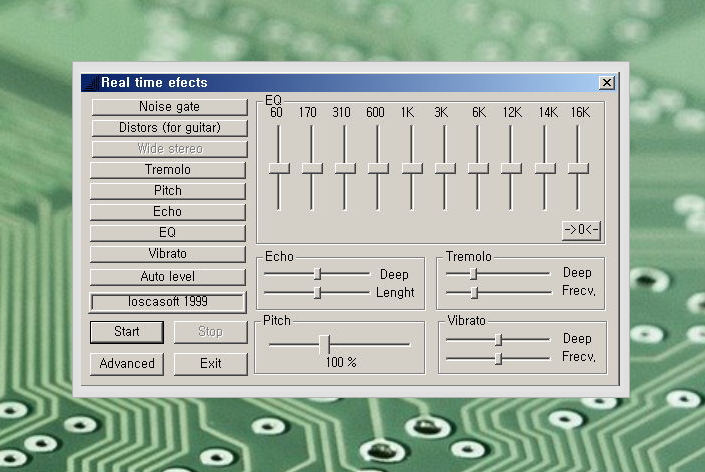
Task: Click the 60 frequency label
Action: (276, 112)
